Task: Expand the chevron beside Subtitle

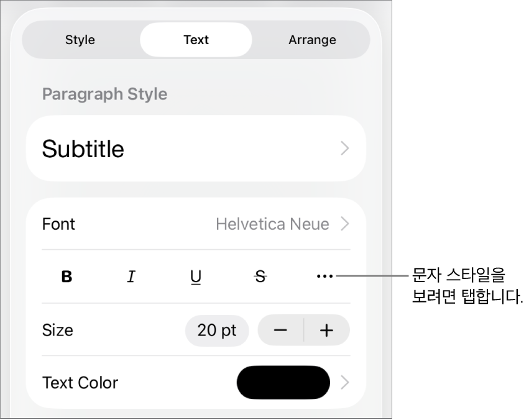Action: click(x=345, y=149)
